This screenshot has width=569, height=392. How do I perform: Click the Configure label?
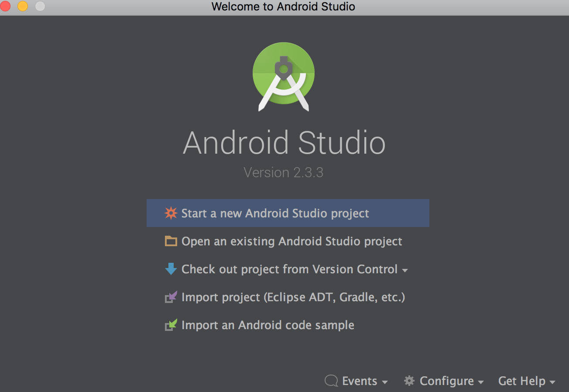446,381
